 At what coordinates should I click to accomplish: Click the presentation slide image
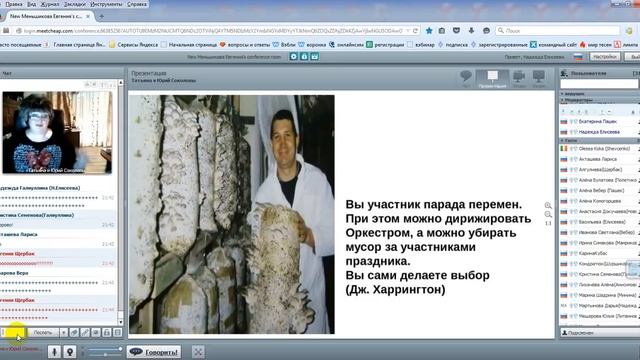click(232, 214)
